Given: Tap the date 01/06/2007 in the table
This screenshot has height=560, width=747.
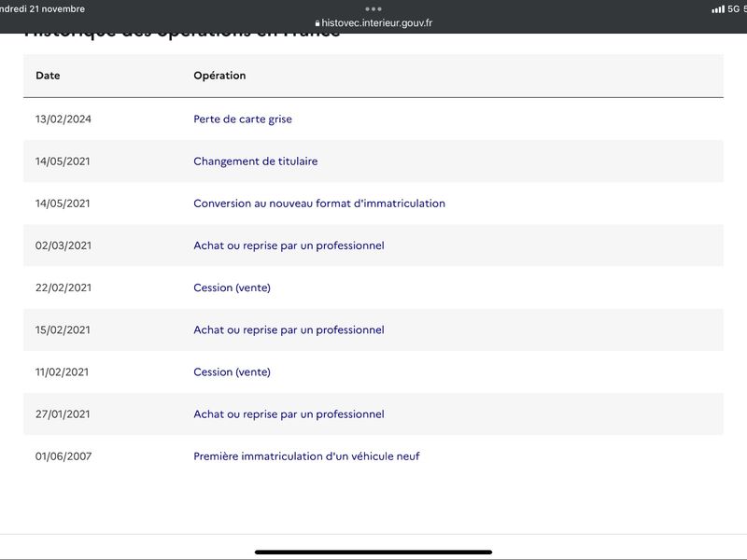Looking at the screenshot, I should click(63, 456).
